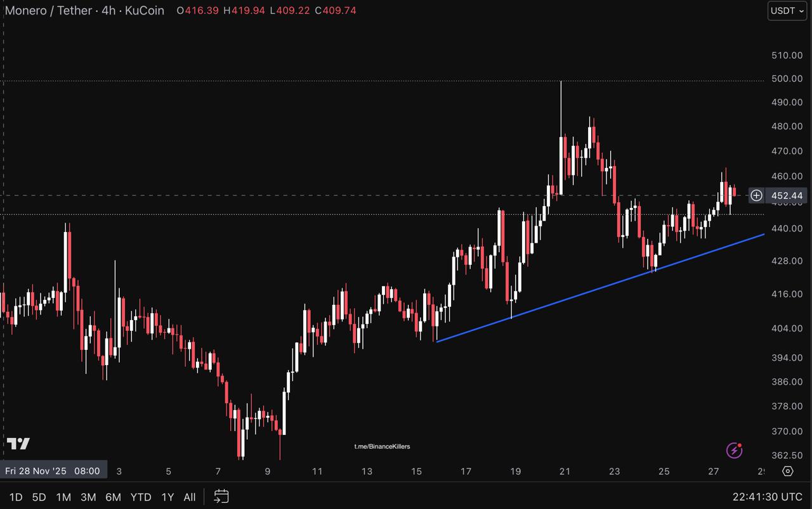
Task: Open chart settings gear icon
Action: pos(787,471)
